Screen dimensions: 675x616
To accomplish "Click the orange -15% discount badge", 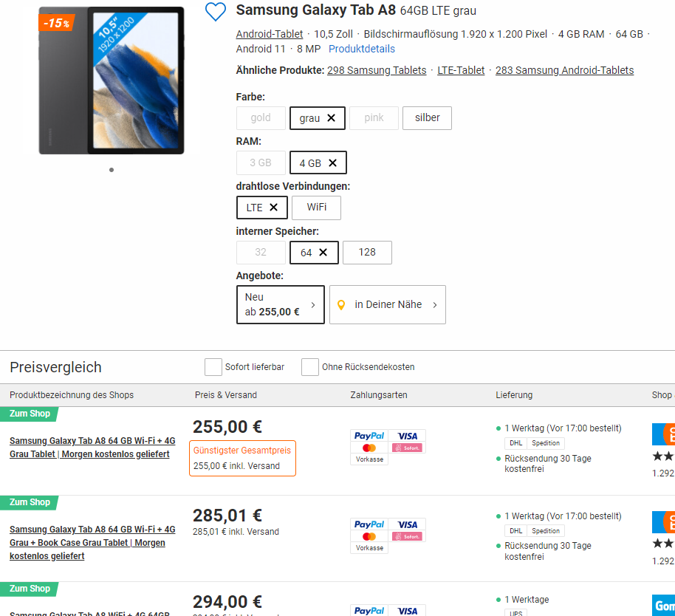I will pyautogui.click(x=56, y=23).
